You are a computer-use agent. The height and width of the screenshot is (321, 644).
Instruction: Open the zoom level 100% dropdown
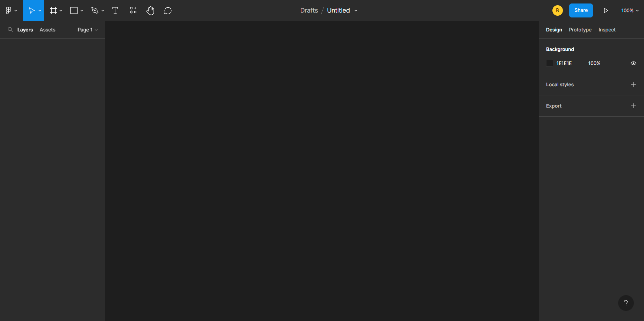630,10
